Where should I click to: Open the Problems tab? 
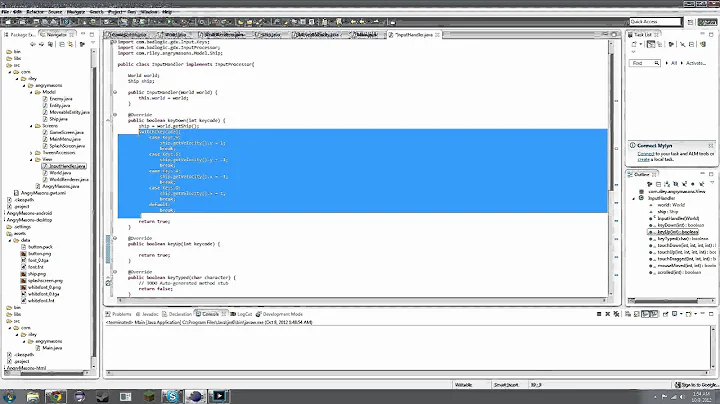(x=118, y=314)
